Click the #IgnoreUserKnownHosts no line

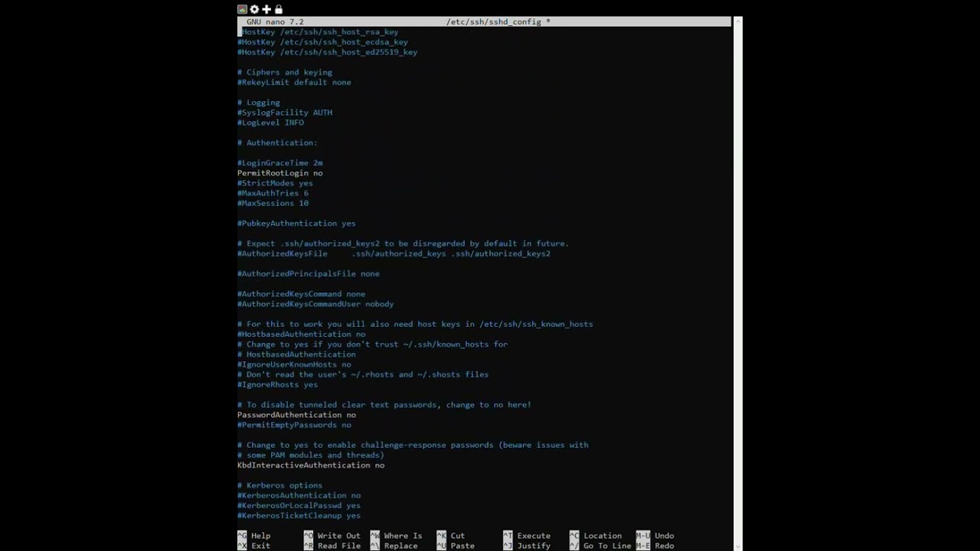pyautogui.click(x=294, y=364)
